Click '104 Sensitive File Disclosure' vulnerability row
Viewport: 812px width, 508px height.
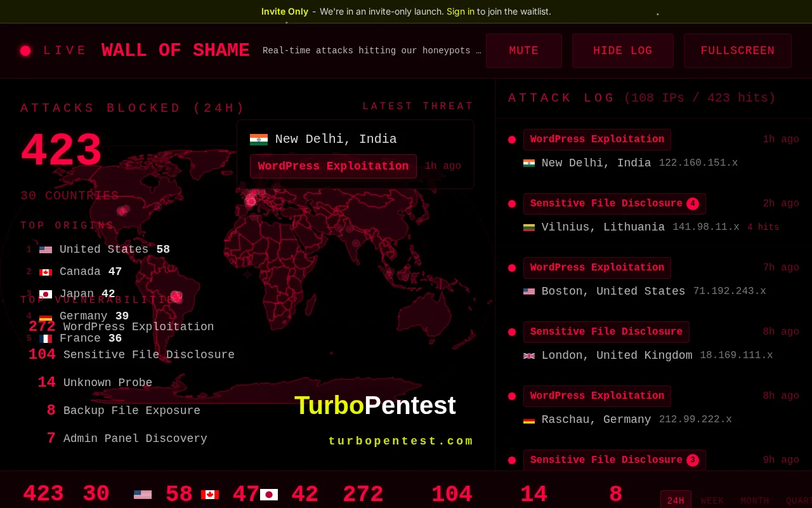click(131, 355)
